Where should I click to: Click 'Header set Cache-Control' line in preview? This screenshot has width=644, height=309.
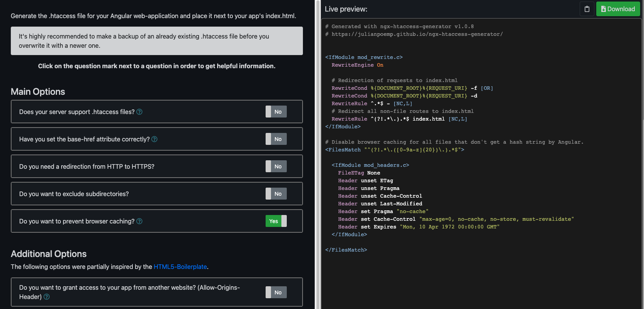(x=456, y=219)
